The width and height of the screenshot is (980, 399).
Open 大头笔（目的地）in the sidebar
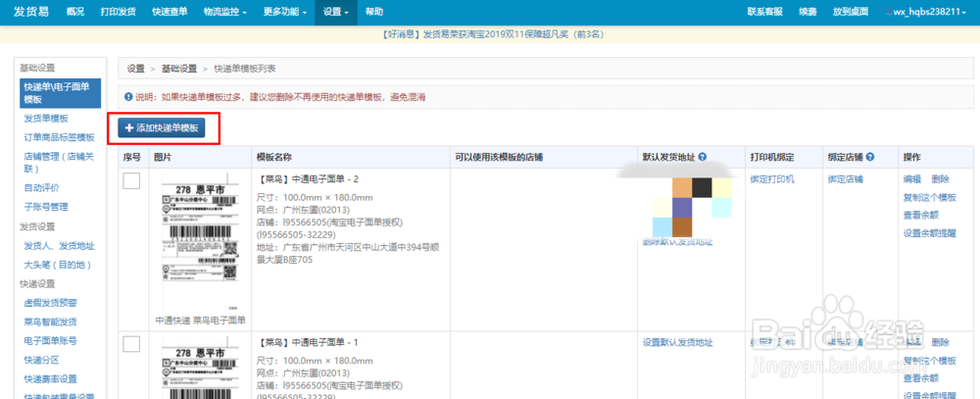(x=58, y=265)
